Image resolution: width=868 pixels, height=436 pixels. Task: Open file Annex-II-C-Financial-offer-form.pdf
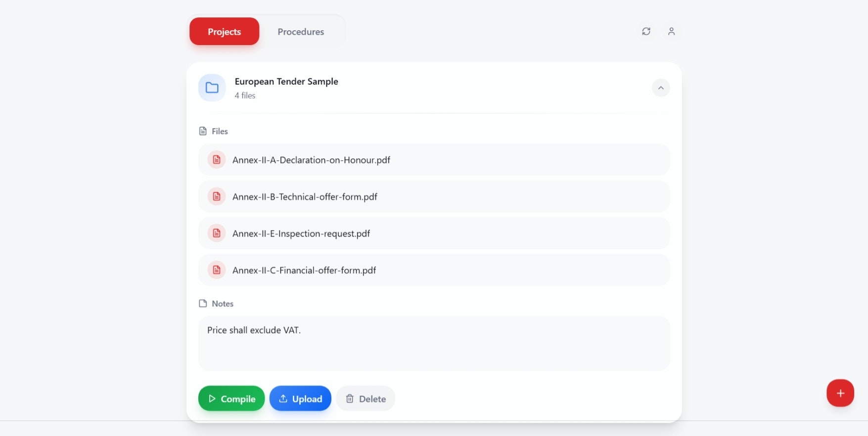tap(434, 270)
